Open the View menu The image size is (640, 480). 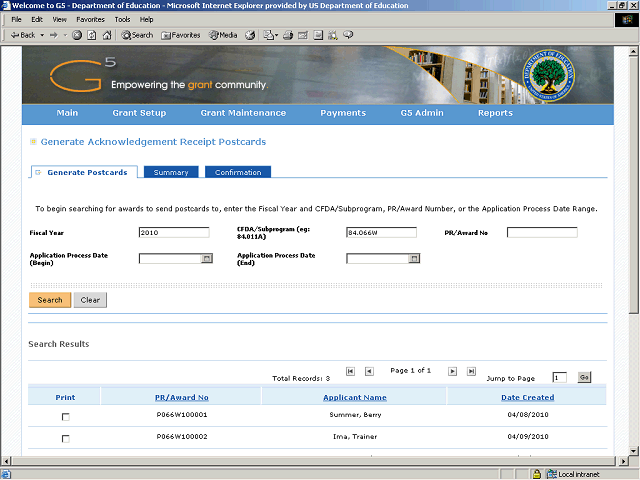59,20
